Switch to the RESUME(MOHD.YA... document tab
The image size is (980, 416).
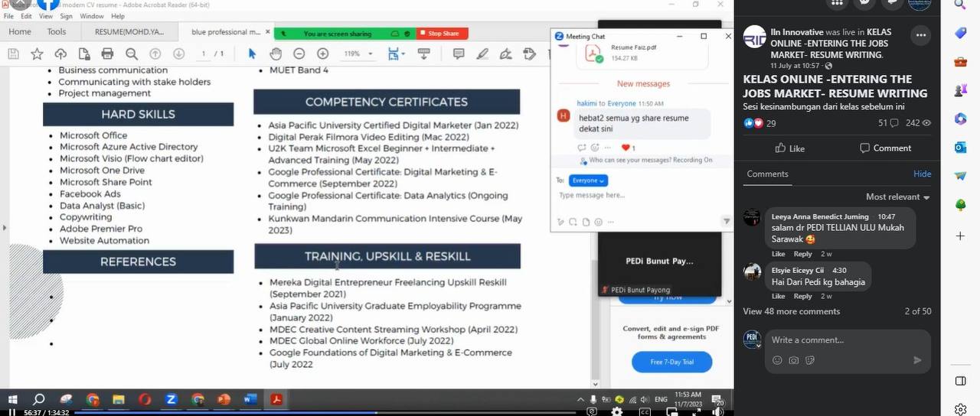[x=129, y=32]
